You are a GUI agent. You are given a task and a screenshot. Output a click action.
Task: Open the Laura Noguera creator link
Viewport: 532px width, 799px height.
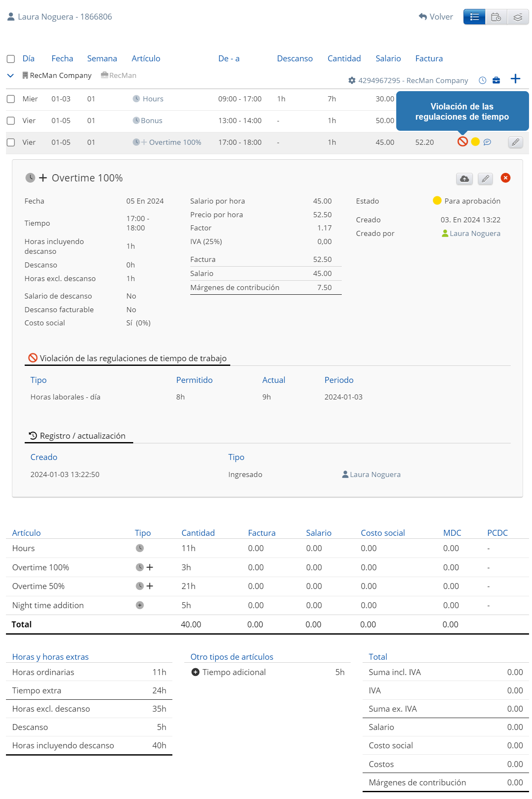click(x=475, y=233)
